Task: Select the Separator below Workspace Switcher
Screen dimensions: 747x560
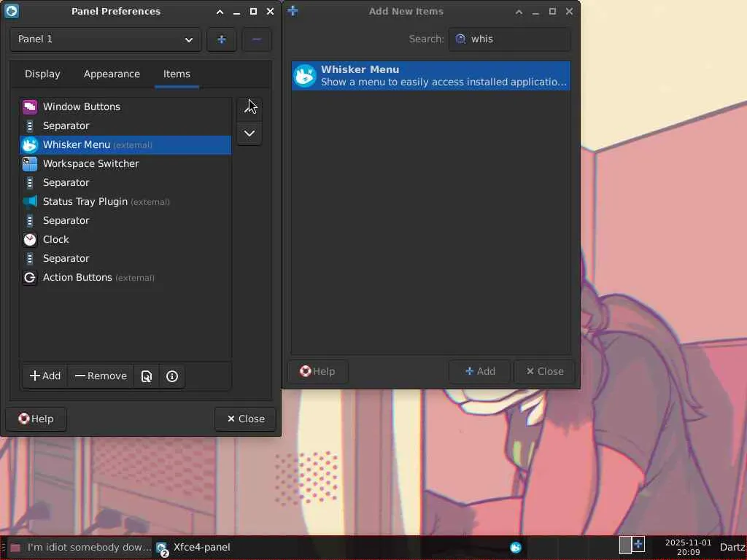Action: 125,183
